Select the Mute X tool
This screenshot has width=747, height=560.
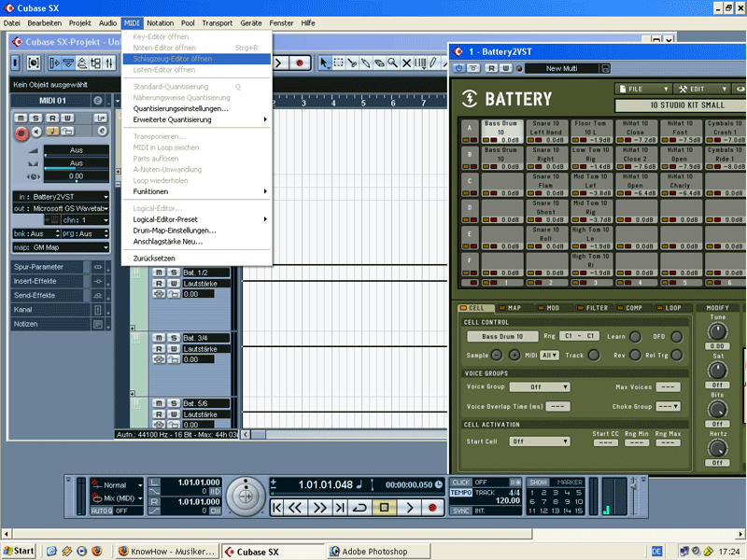(x=407, y=63)
